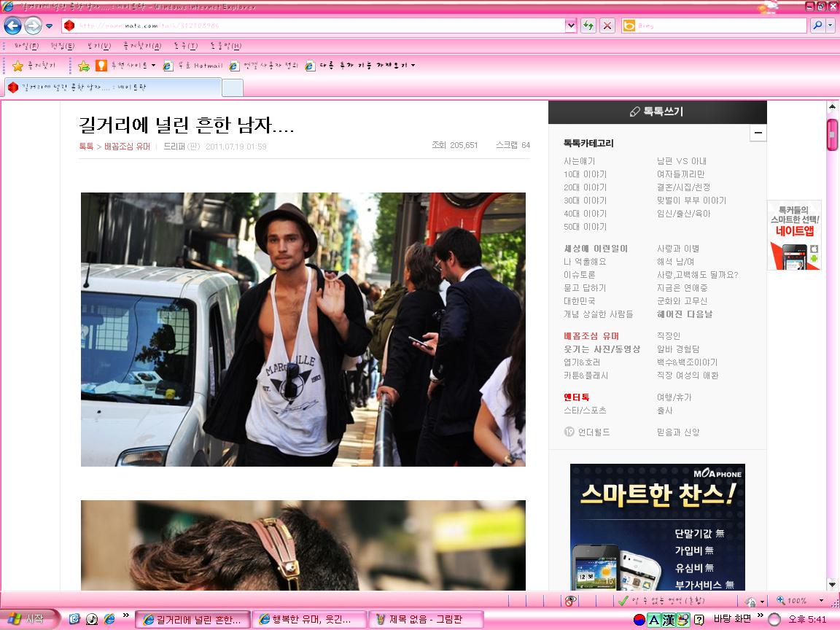Open the 파일(F) menu
This screenshot has height=630, width=840.
tap(26, 46)
